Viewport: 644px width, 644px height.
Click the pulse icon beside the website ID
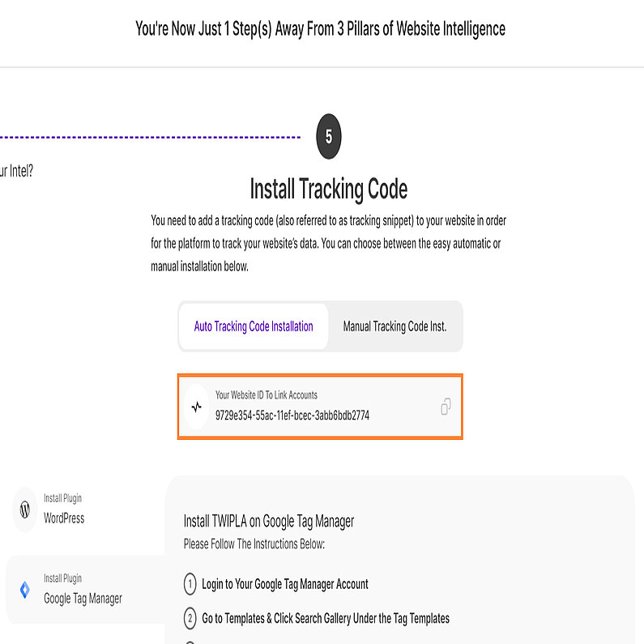coord(196,407)
